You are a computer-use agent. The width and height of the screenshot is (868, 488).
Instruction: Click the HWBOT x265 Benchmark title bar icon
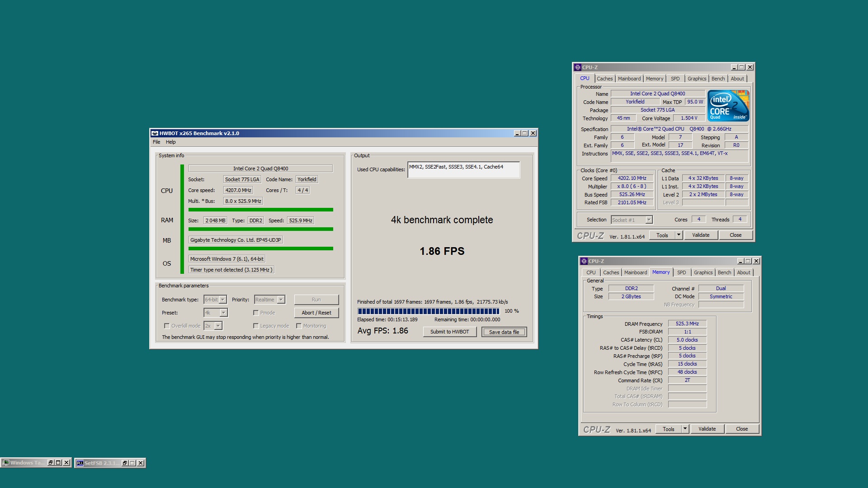click(155, 133)
